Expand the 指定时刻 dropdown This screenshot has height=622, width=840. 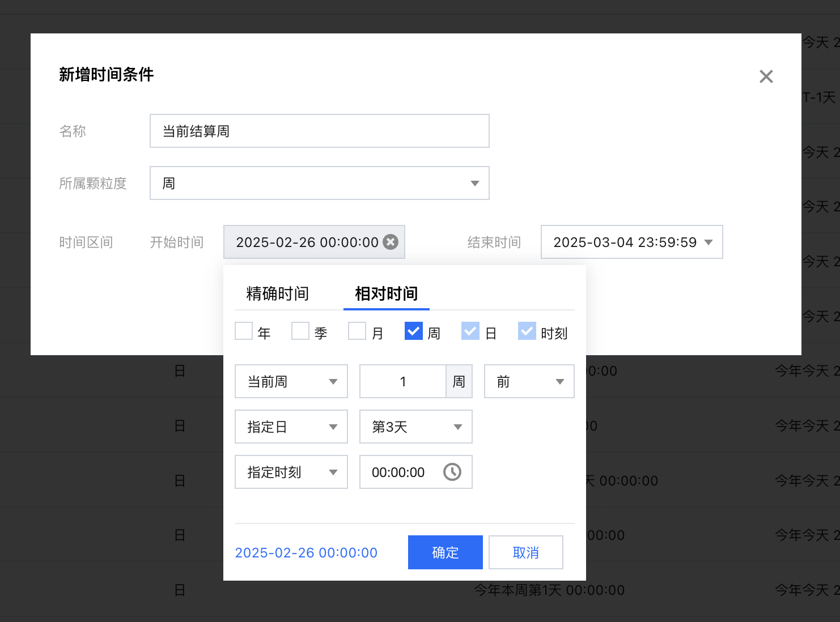coord(291,472)
